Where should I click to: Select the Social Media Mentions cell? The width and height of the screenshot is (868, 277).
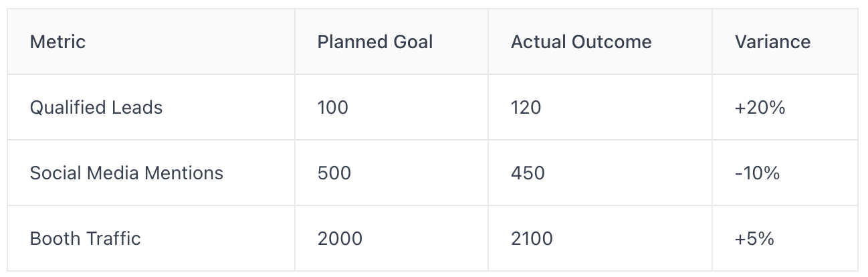tap(126, 173)
